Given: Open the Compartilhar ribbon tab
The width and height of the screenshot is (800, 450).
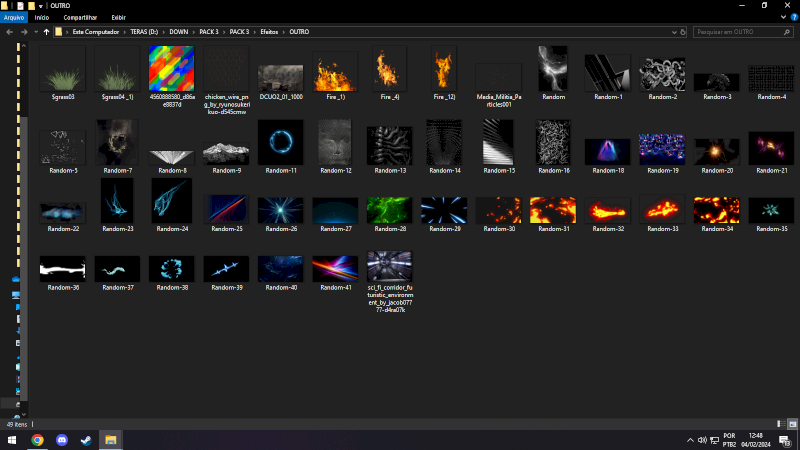Looking at the screenshot, I should 80,17.
